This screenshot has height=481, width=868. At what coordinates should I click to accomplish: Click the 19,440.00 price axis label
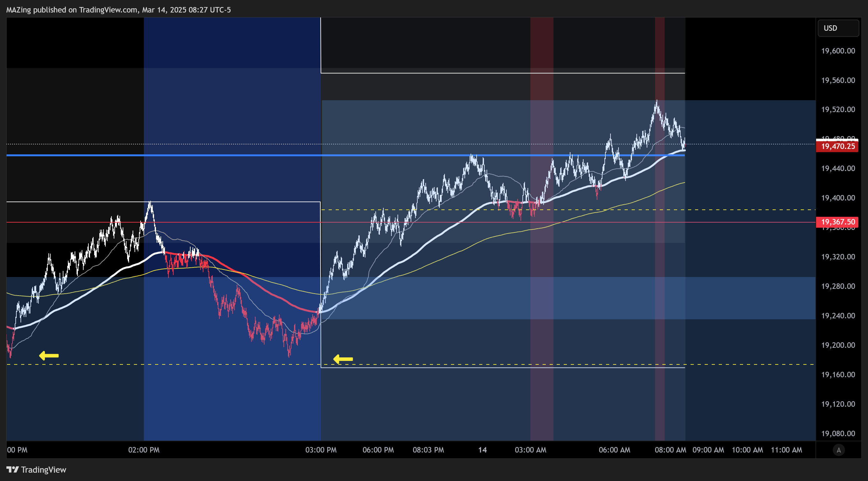838,168
